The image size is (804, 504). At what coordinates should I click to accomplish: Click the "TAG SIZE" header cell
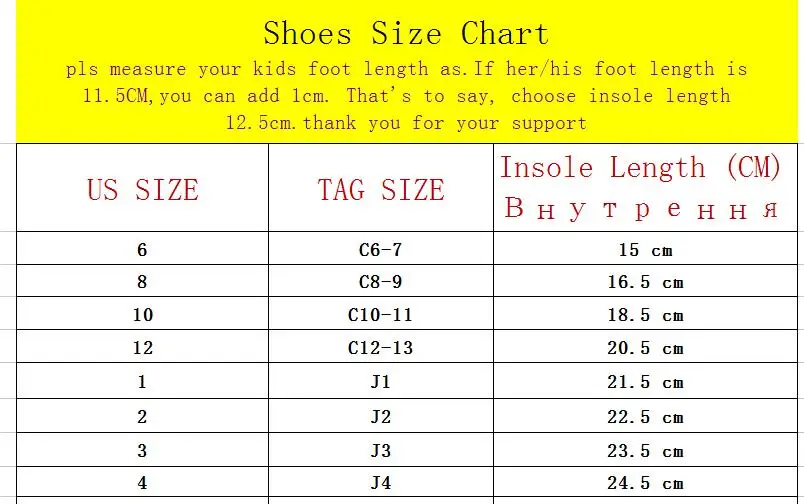coord(380,190)
